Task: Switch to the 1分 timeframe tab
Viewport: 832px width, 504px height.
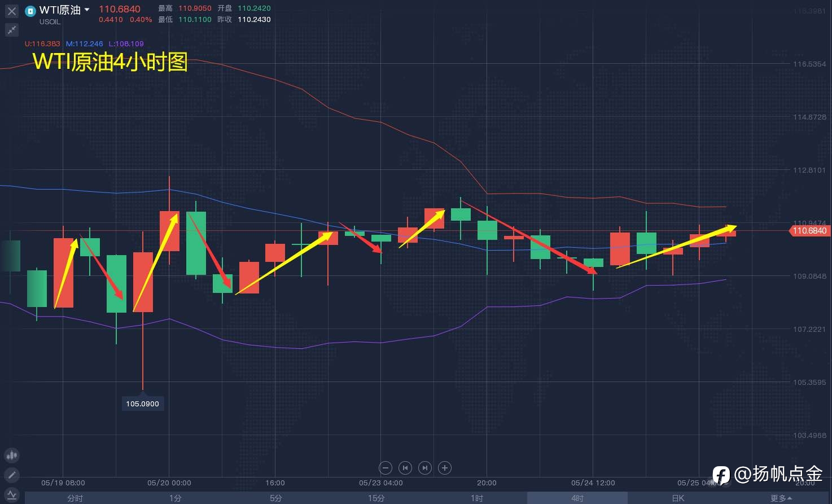Action: click(176, 498)
